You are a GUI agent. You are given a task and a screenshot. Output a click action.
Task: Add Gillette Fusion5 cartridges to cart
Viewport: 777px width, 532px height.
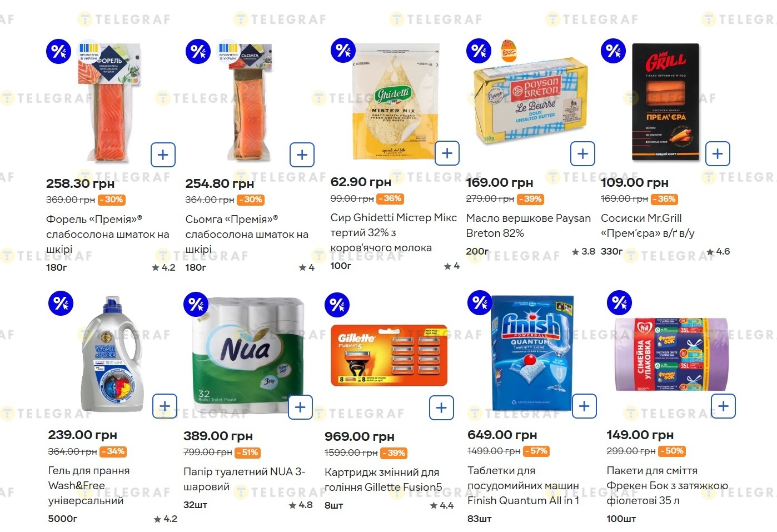point(441,408)
